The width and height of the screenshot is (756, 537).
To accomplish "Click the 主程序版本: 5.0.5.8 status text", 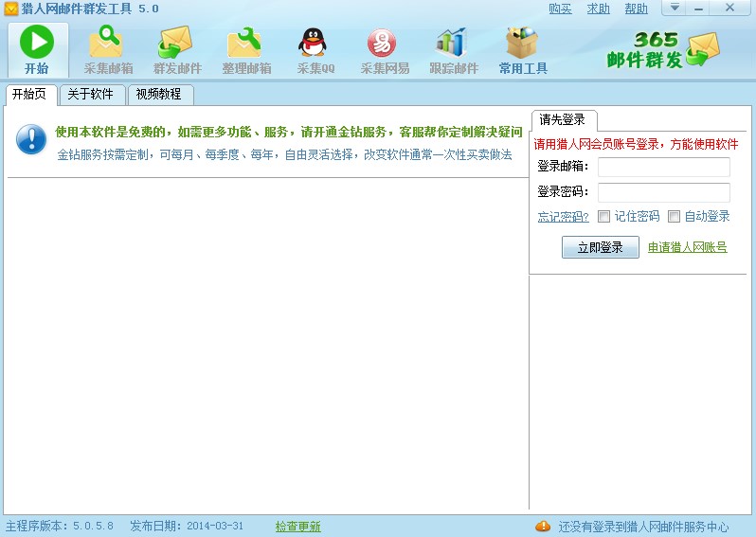I will pos(60,526).
